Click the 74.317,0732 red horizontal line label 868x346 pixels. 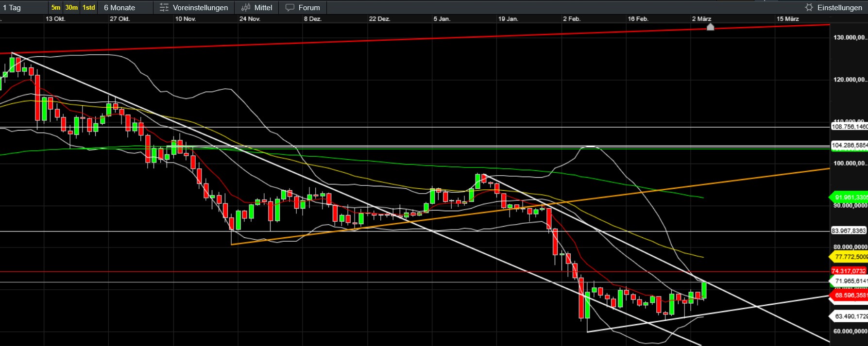[849, 271]
